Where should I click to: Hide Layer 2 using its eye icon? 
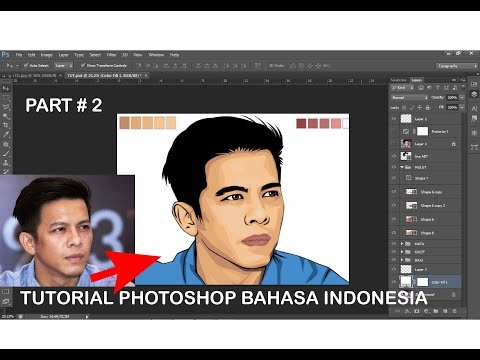(x=394, y=119)
